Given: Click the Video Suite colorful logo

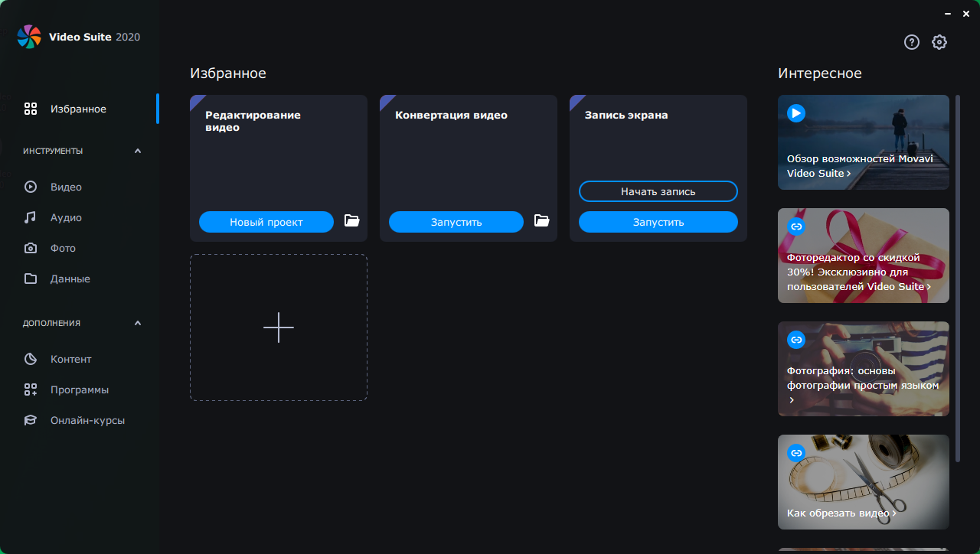Looking at the screenshot, I should (29, 37).
